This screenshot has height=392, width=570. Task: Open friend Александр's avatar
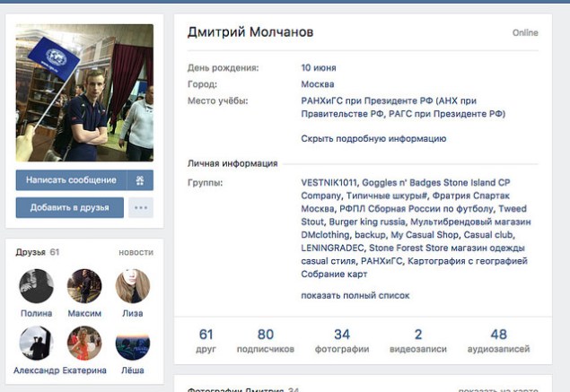[36, 343]
